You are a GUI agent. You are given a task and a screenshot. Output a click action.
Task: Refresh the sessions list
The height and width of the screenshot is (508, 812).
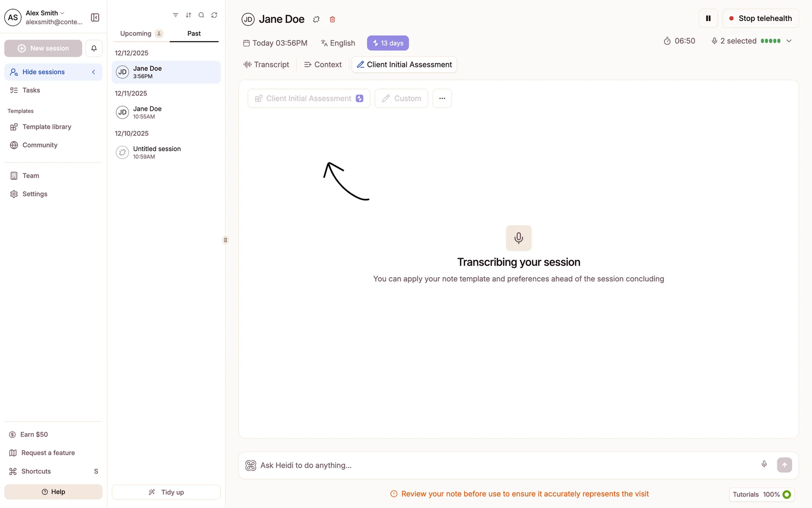click(214, 15)
